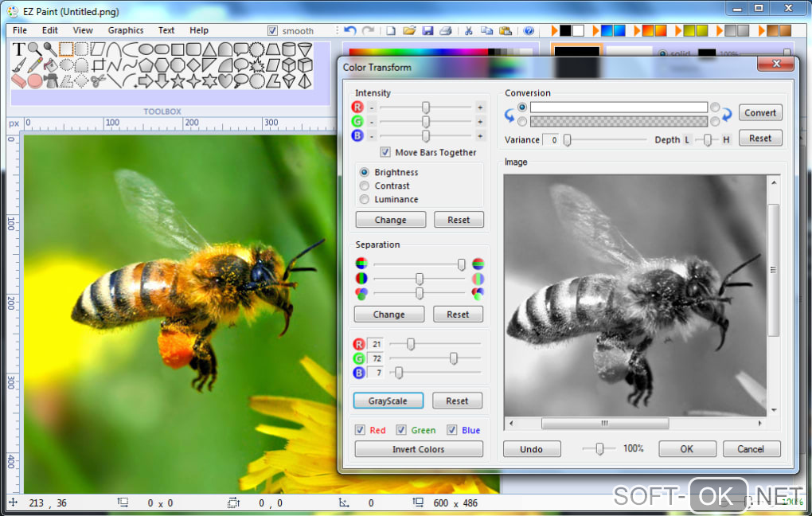Click the GrayScale button
The height and width of the screenshot is (516, 812).
coord(388,401)
